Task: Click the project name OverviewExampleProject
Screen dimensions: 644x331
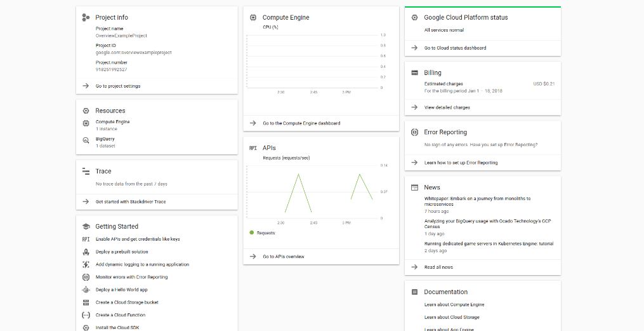Action: click(121, 36)
